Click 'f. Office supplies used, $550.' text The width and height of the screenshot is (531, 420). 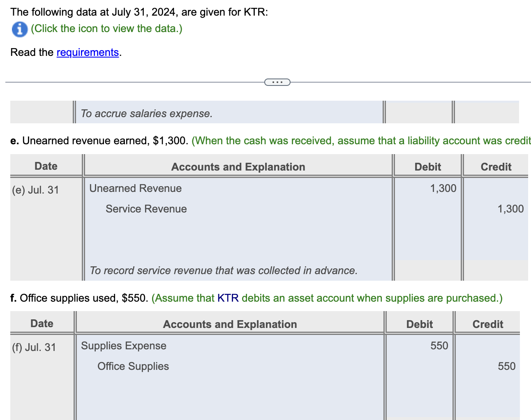coord(79,298)
